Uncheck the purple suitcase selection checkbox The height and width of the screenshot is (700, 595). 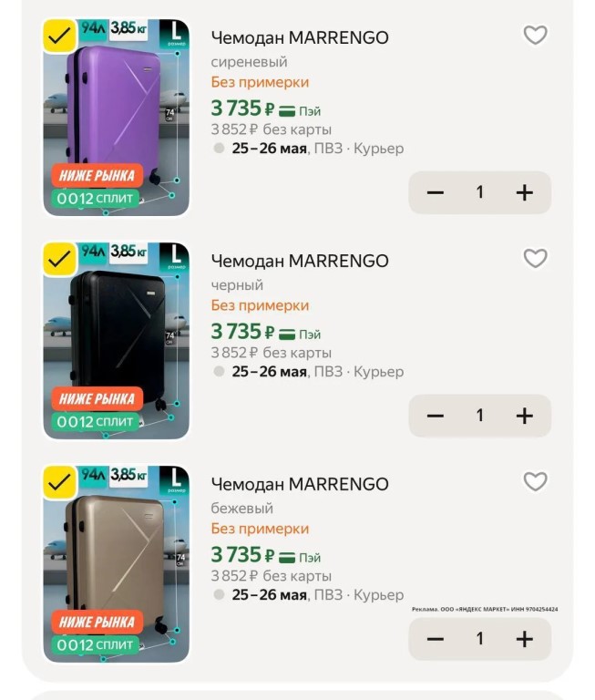[x=60, y=36]
